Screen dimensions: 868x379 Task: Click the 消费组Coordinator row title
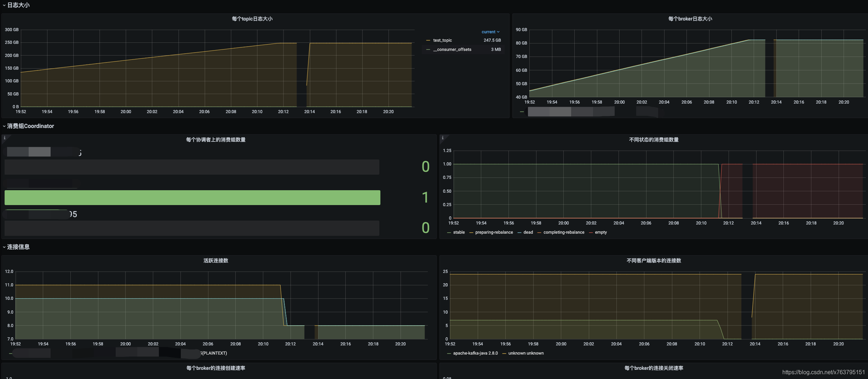click(x=30, y=126)
